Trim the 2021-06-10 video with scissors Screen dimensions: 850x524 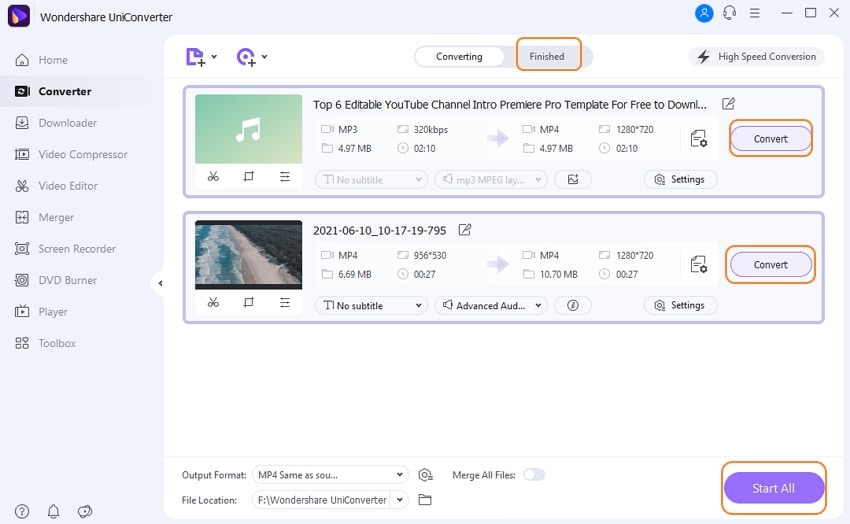(x=213, y=302)
